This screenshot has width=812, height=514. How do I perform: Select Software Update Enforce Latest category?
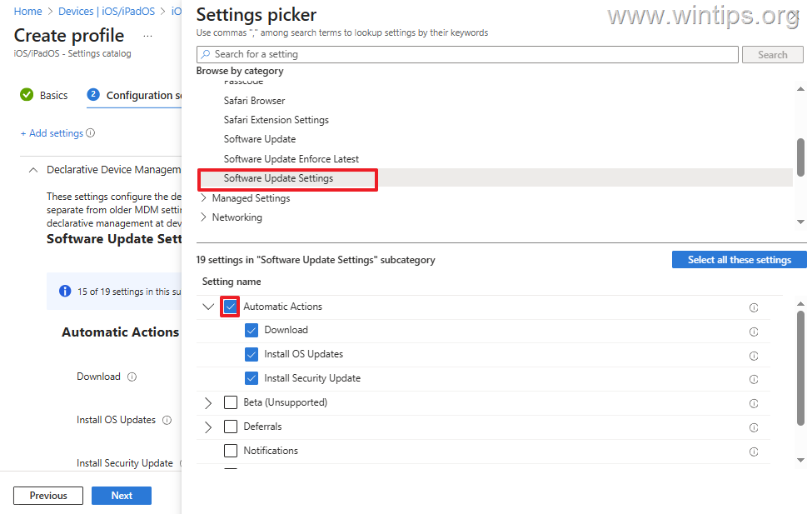(x=291, y=159)
